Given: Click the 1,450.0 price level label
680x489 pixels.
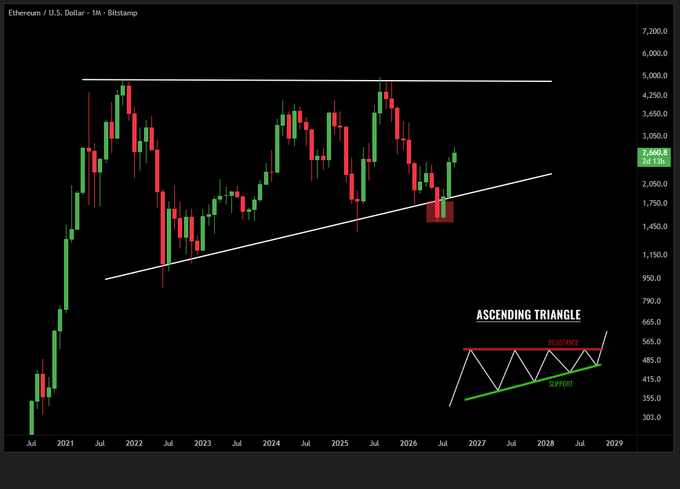Looking at the screenshot, I should (x=654, y=227).
